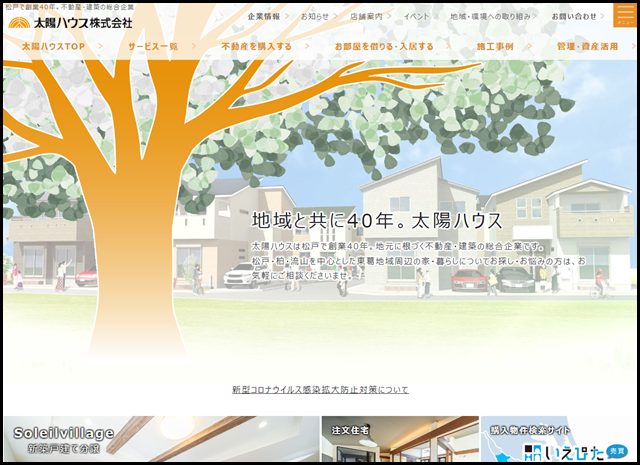Open 地域・環境への取り組み menu item
Screen dimensions: 640x465
pyautogui.click(x=490, y=16)
